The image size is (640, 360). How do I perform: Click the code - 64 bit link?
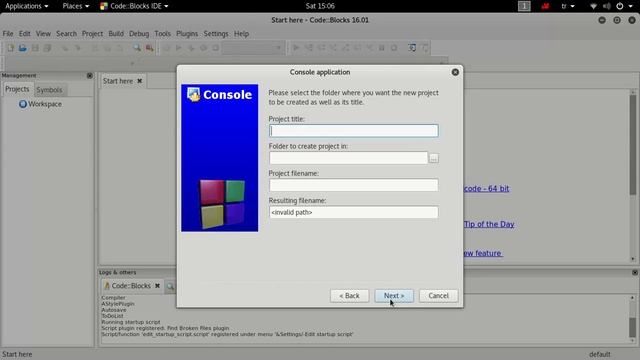pos(487,189)
